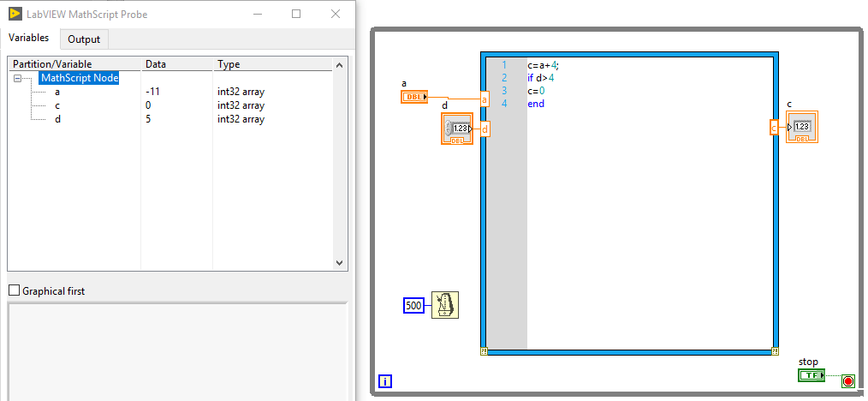Click the Partition/Variable column header
The height and width of the screenshot is (401, 868).
tap(74, 64)
